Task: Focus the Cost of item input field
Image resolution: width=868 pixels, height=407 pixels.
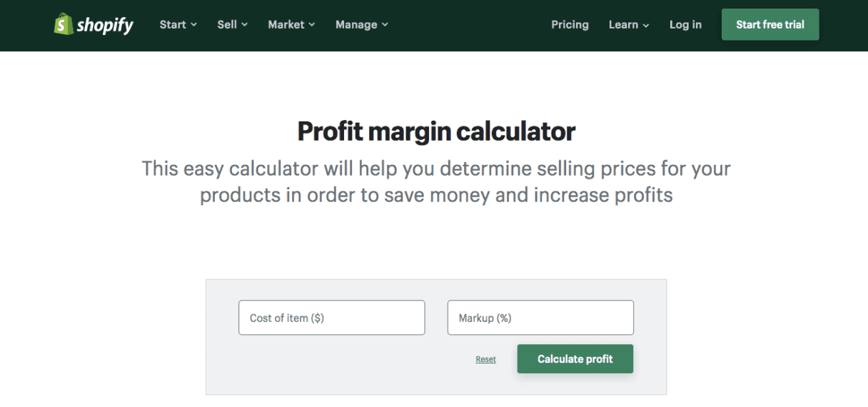Action: click(x=331, y=318)
